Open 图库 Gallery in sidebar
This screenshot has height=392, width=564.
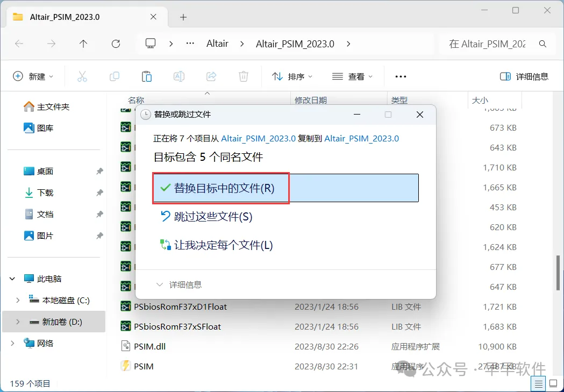(x=39, y=127)
